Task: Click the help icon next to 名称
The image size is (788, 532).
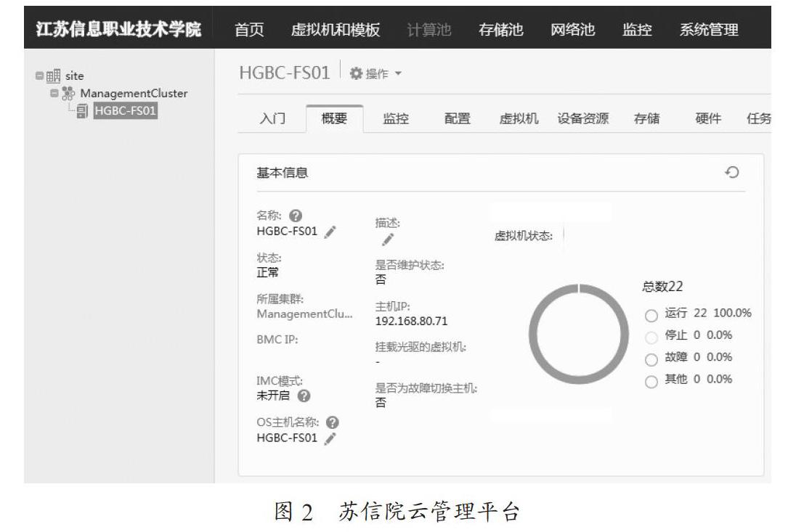Action: point(296,216)
